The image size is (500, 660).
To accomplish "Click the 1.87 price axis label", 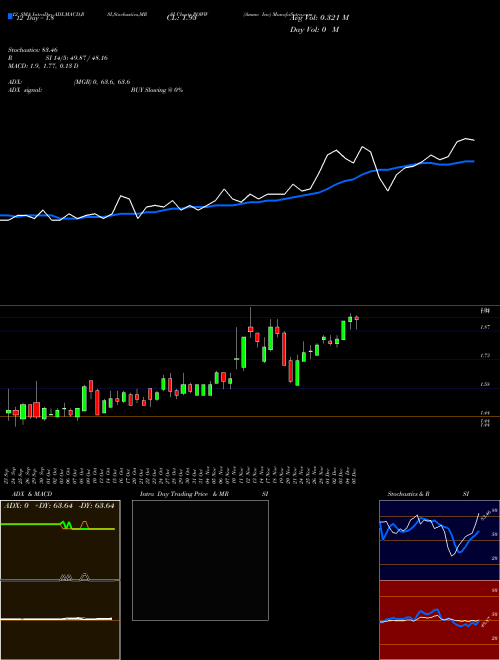I will point(485,327).
